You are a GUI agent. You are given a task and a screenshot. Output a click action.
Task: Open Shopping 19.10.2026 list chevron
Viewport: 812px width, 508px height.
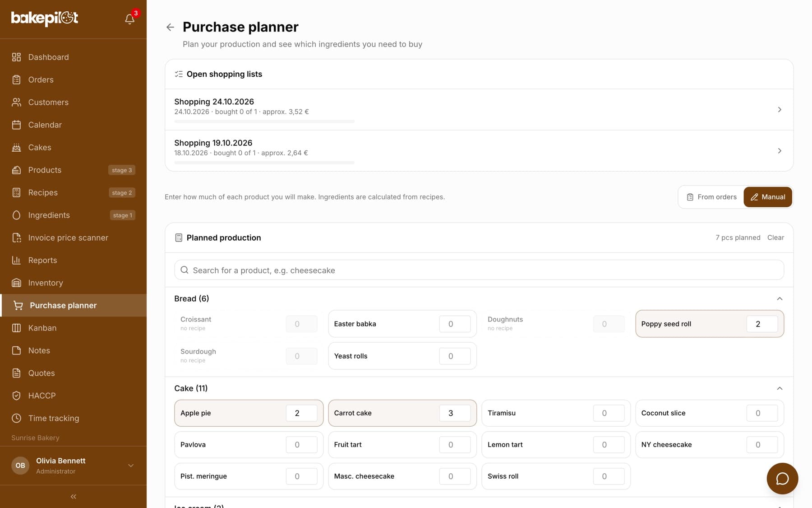(x=780, y=151)
